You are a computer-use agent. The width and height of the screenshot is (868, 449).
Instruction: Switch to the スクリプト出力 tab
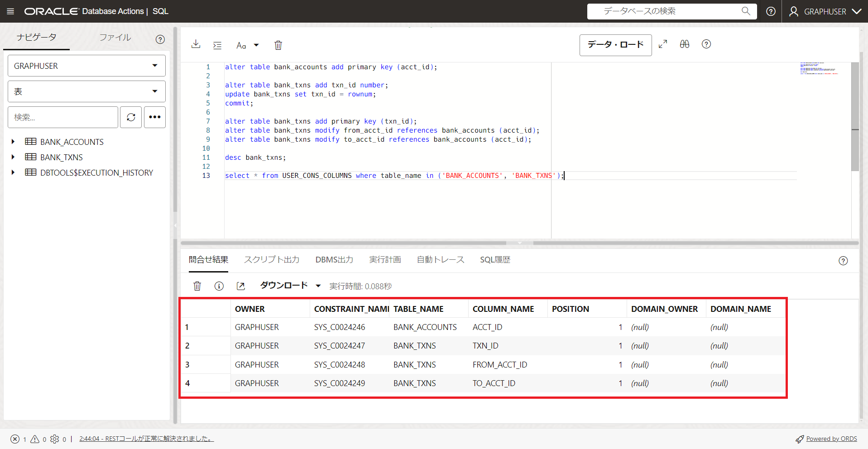tap(272, 260)
